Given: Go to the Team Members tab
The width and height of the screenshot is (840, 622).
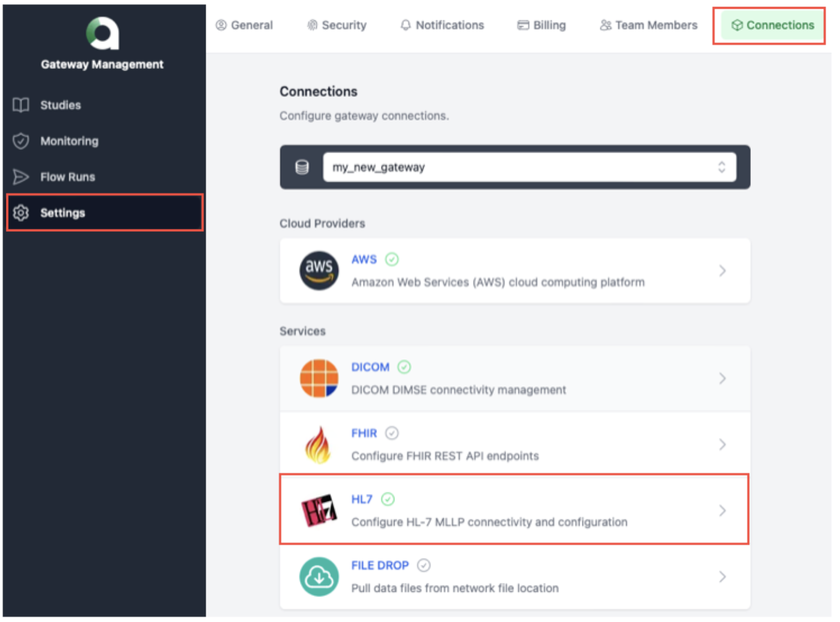Looking at the screenshot, I should pos(649,25).
